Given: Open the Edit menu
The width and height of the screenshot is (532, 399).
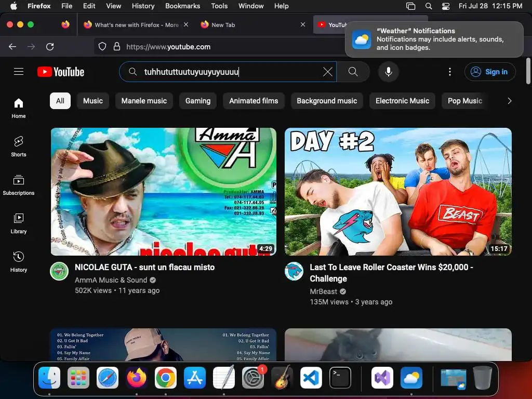Looking at the screenshot, I should coord(89,6).
